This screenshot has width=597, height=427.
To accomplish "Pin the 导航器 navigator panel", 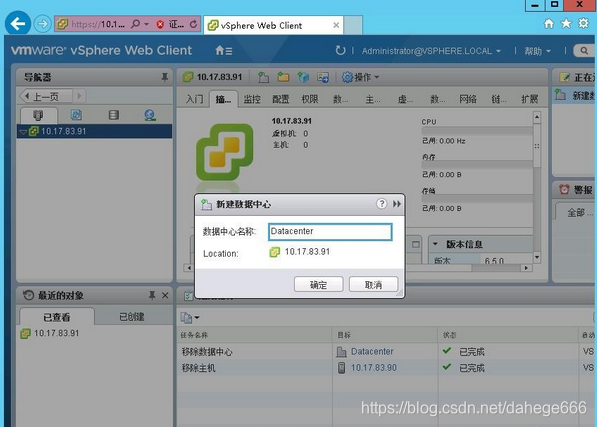I will click(x=164, y=77).
